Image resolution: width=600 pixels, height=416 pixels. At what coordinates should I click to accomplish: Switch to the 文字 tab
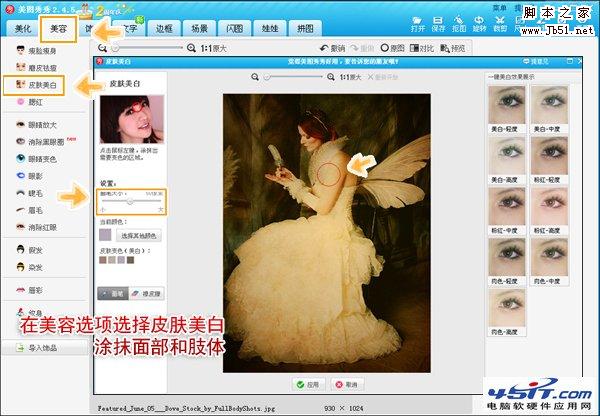point(129,29)
